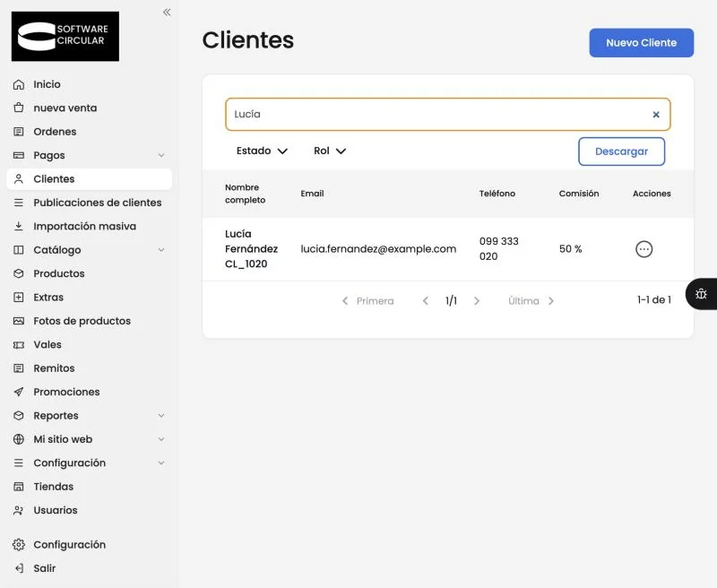Screen dimensions: 717x588
Task: Click the Clientes person icon
Action: [19, 179]
